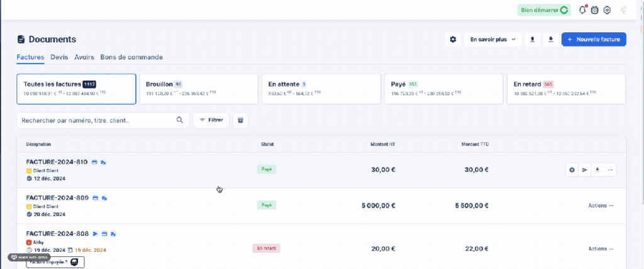Click the upload arrow icon button

(532, 40)
